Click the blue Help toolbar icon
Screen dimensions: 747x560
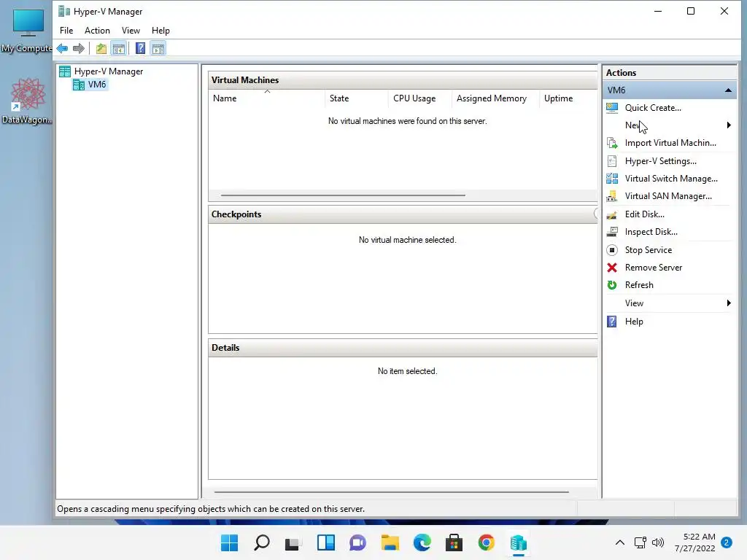tap(141, 49)
